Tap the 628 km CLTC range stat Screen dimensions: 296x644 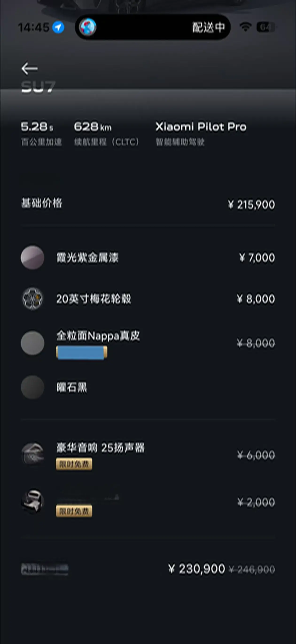pyautogui.click(x=93, y=127)
